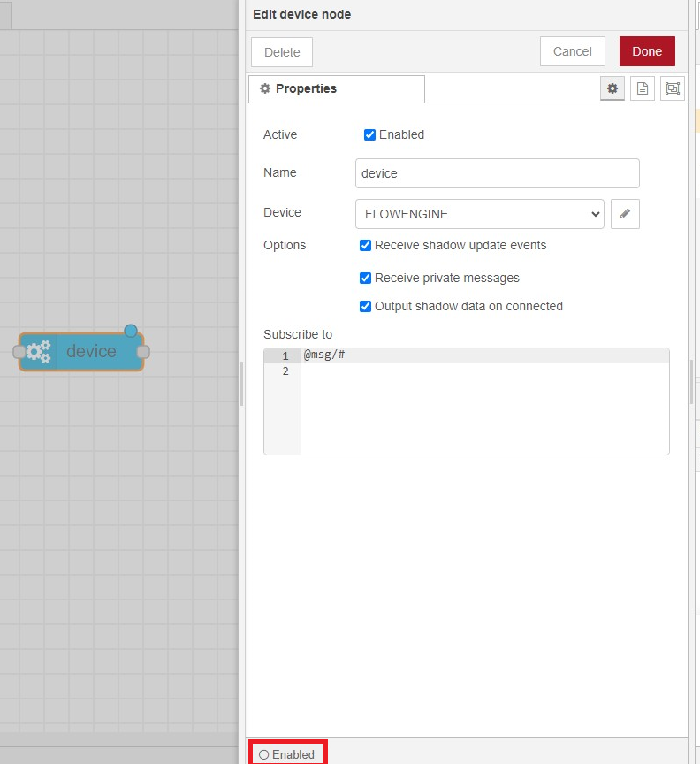
Task: Click the 'Subscribe to' label
Action: pyautogui.click(x=298, y=334)
